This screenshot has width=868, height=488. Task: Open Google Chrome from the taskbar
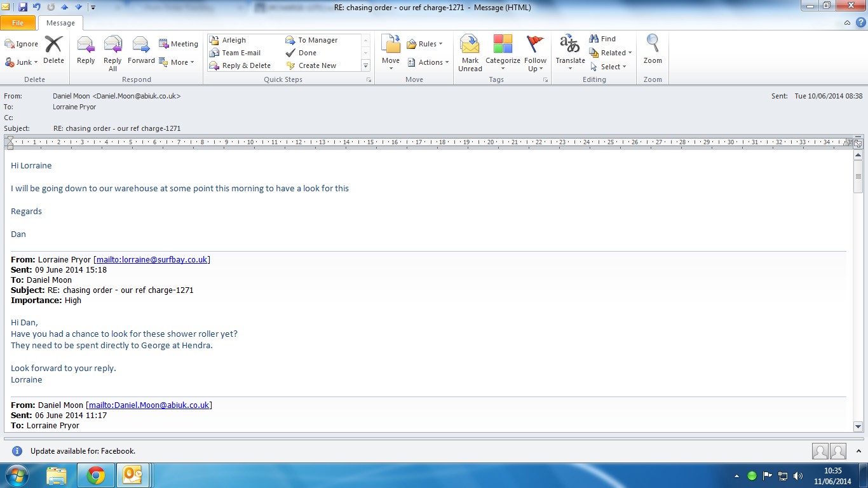(x=96, y=475)
